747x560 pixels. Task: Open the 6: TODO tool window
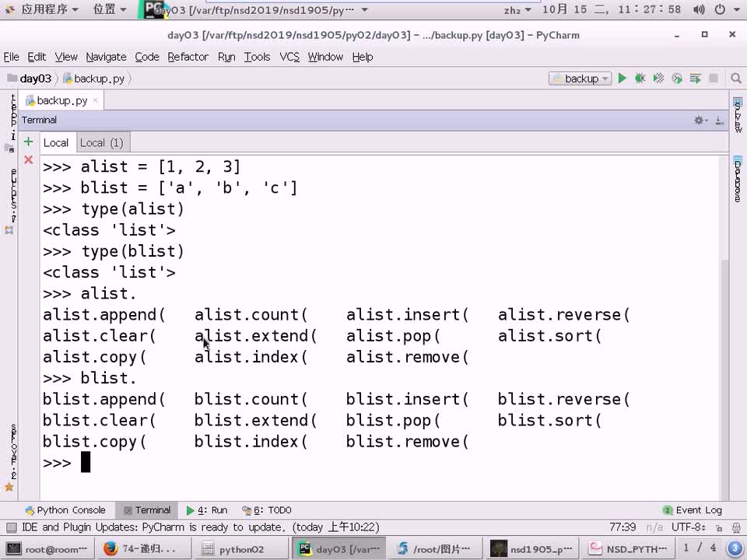[267, 510]
